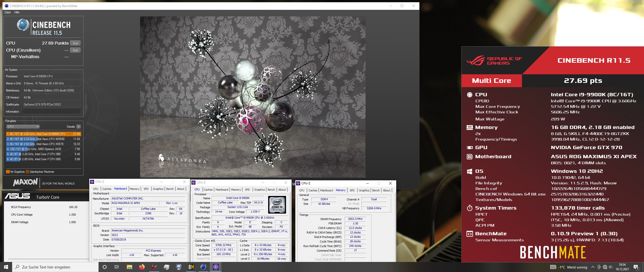The image size is (644, 272).
Task: Click the Memory icon in BenchMate panel
Action: 469,127
